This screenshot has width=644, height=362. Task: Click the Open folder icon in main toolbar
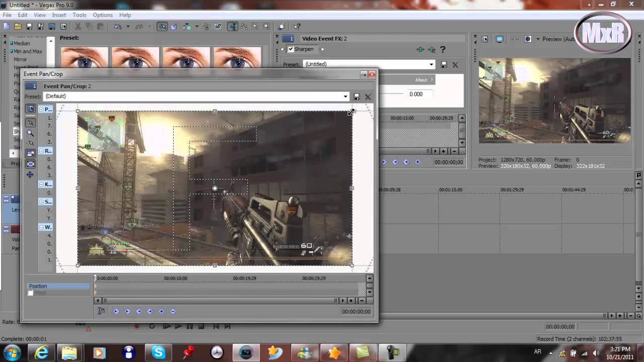[x=18, y=27]
